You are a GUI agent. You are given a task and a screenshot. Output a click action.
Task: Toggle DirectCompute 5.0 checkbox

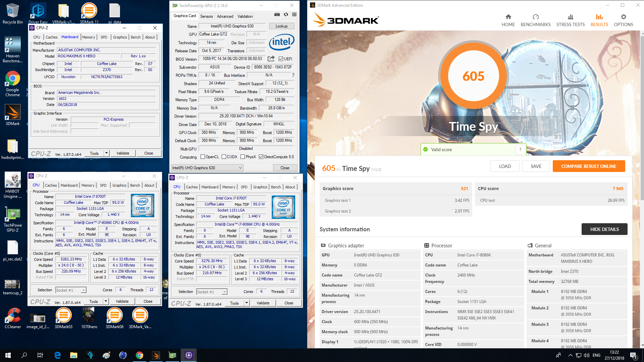[261, 157]
